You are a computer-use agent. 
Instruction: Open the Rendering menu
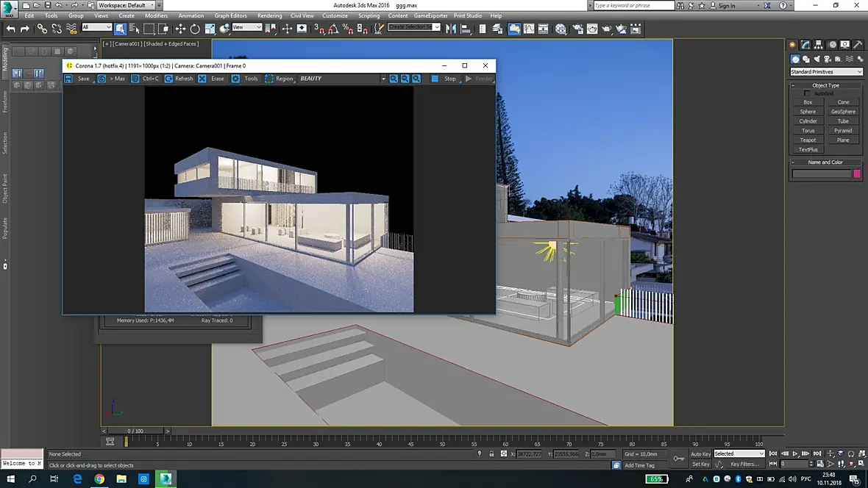[269, 15]
